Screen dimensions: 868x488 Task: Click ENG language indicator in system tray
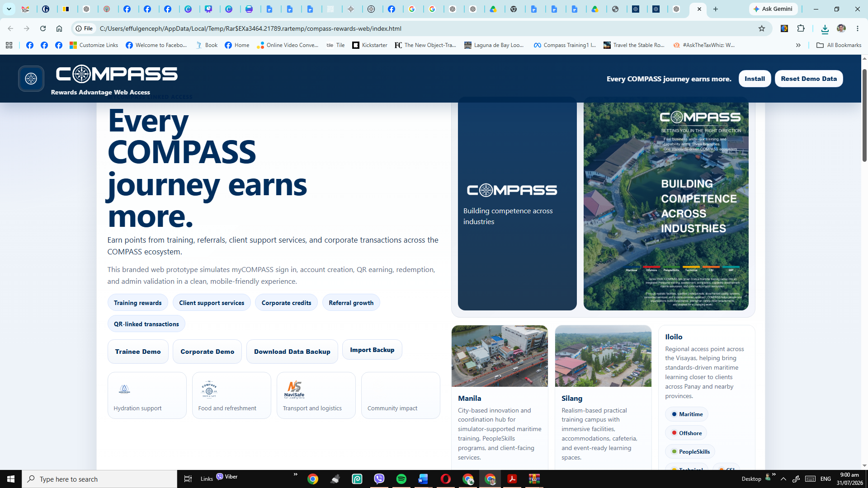pyautogui.click(x=826, y=479)
